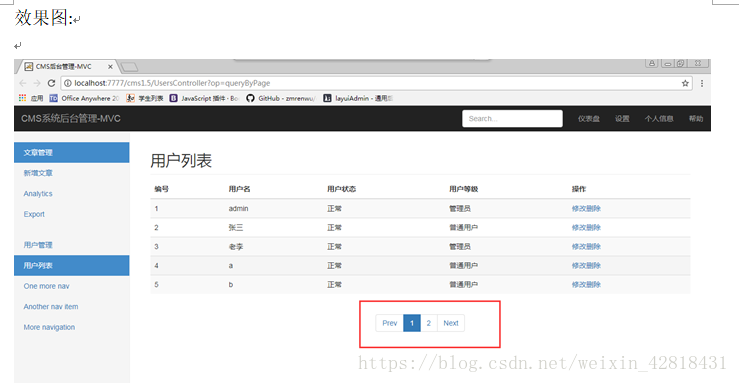739x383 pixels.
Task: Open 个人信息 in top navbar
Action: tap(659, 119)
